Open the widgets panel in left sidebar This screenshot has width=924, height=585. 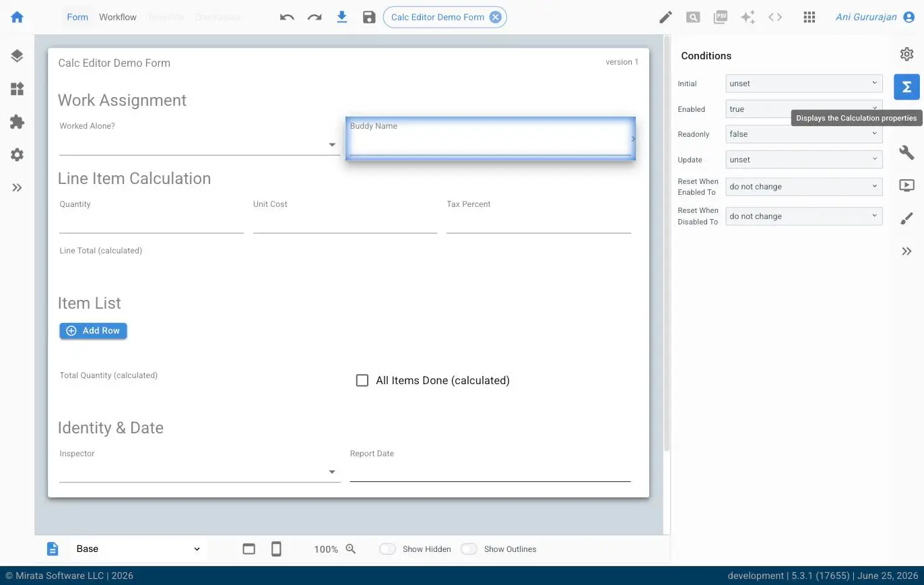coord(17,89)
